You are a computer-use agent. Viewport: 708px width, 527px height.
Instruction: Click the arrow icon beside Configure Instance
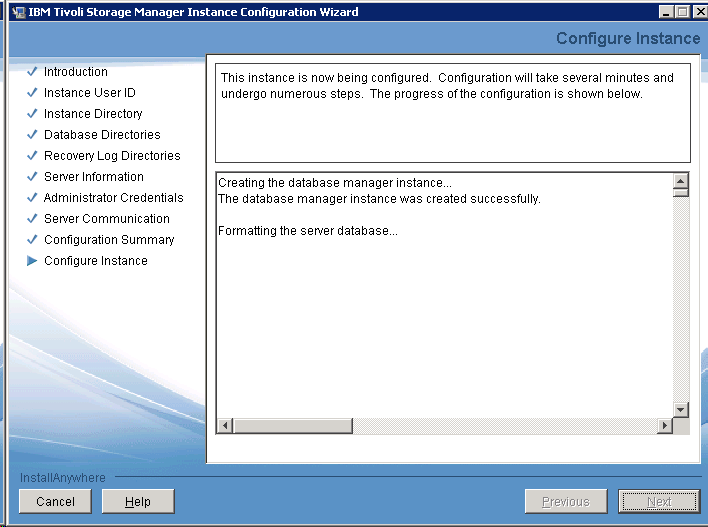click(32, 261)
